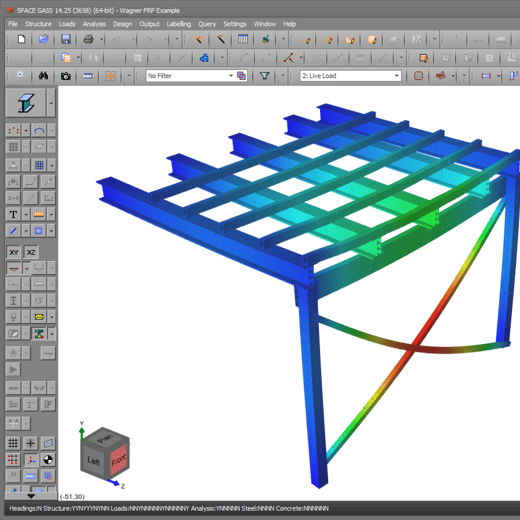The height and width of the screenshot is (520, 520).
Task: Click the red envelope load cases icon
Action: (418, 76)
